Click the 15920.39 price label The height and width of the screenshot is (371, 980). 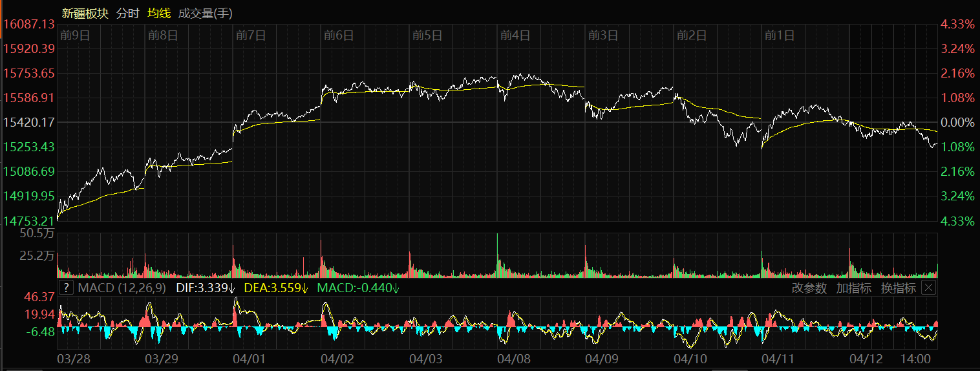tap(28, 48)
